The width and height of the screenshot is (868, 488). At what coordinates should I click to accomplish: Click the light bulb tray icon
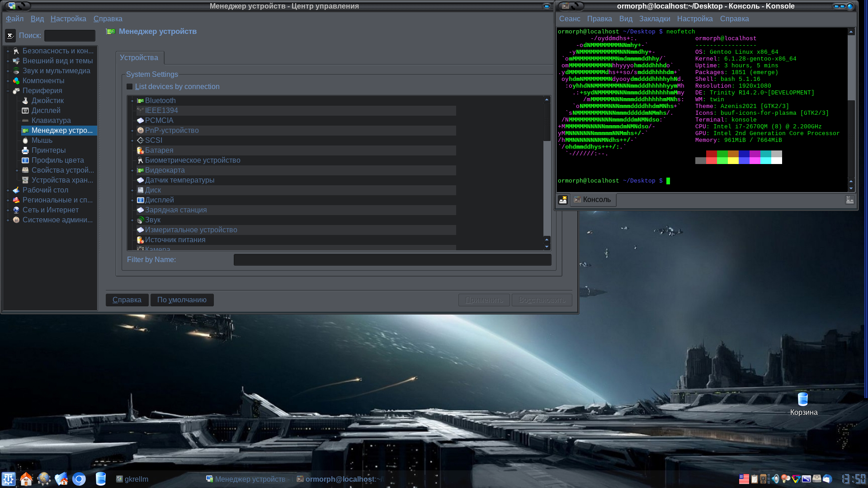786,479
